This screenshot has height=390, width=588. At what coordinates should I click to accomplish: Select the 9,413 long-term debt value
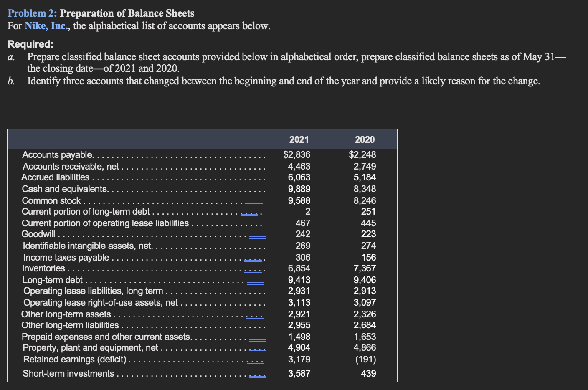(x=299, y=280)
